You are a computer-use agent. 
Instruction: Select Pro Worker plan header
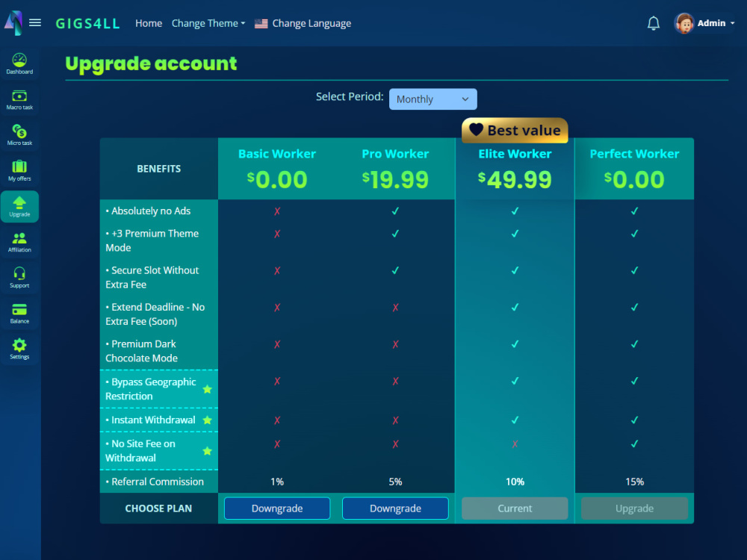395,154
